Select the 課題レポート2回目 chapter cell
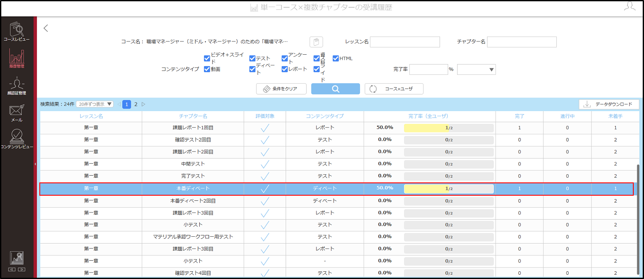The width and height of the screenshot is (644, 279). click(x=193, y=152)
